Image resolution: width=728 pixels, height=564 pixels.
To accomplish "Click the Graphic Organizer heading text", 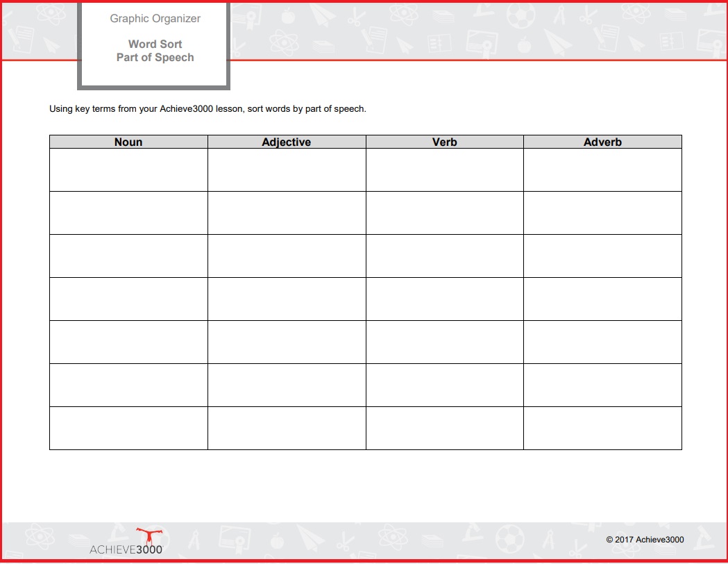I will (155, 19).
